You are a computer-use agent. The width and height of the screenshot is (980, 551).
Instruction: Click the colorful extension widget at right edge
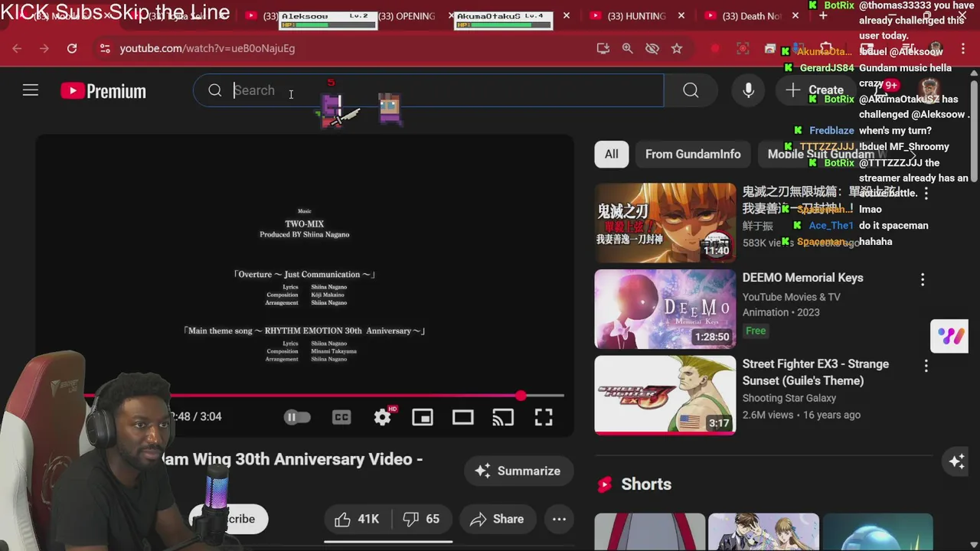(x=952, y=336)
